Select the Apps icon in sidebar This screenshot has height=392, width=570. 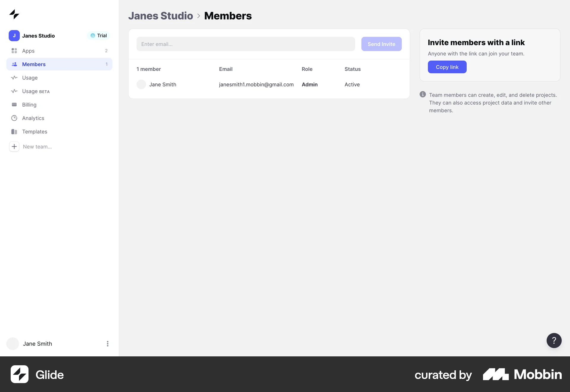tap(14, 50)
